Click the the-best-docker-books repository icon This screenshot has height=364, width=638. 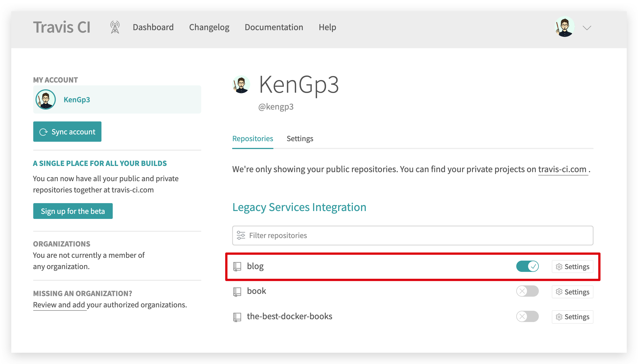237,317
